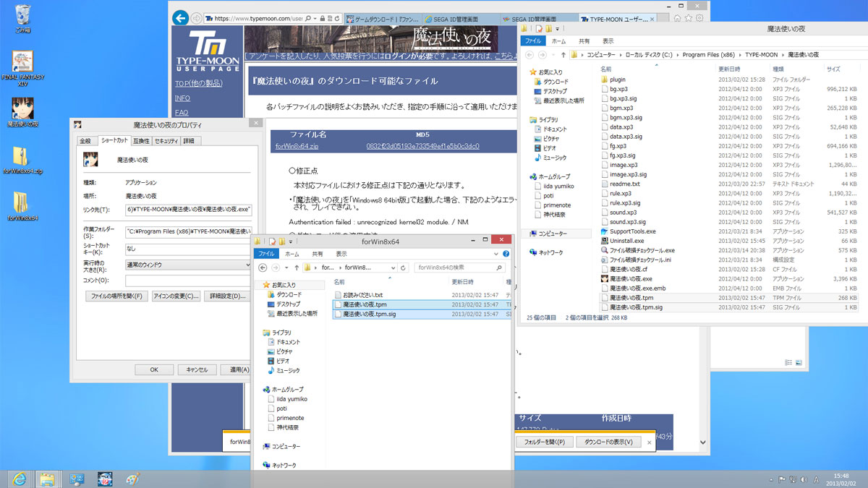Image resolution: width=868 pixels, height=488 pixels.
Task: Click TYPE-MOON in the address breadcrumb
Action: [762, 54]
